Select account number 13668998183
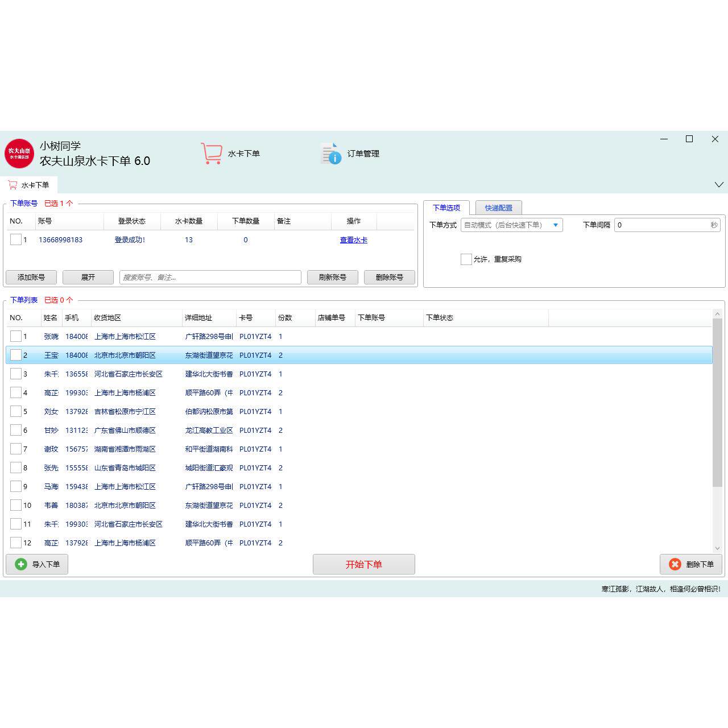 click(60, 240)
